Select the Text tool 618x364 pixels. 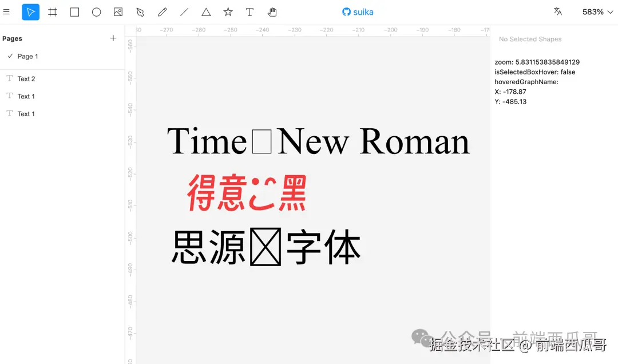click(x=249, y=12)
